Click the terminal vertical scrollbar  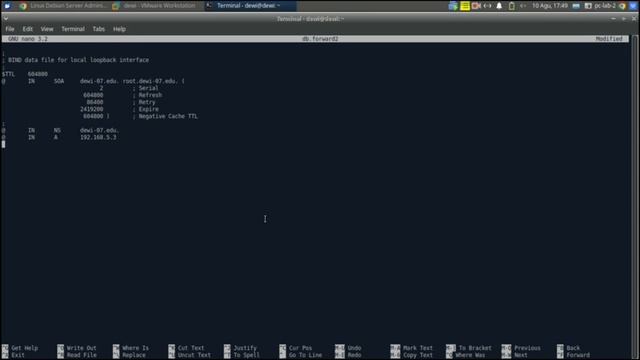pyautogui.click(x=634, y=197)
